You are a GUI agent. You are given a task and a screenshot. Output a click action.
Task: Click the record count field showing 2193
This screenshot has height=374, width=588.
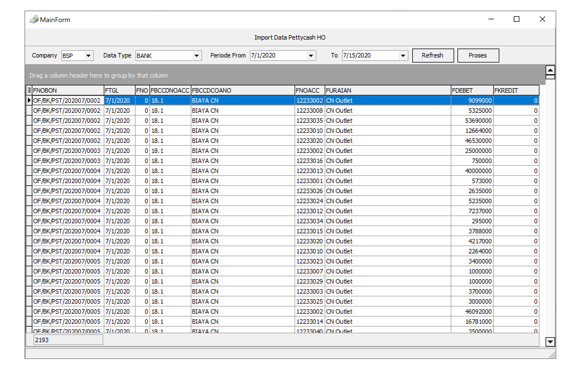click(68, 340)
